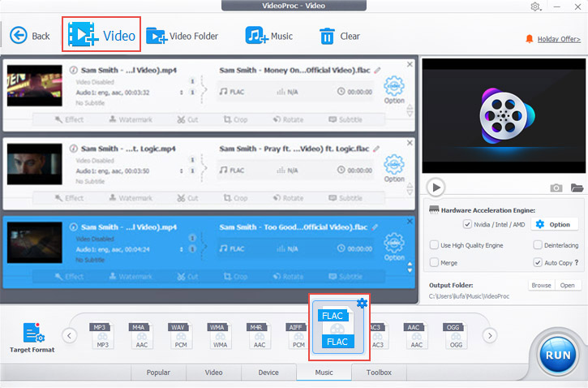588x388 pixels.
Task: Choose WAV PCM output format
Action: (180, 335)
